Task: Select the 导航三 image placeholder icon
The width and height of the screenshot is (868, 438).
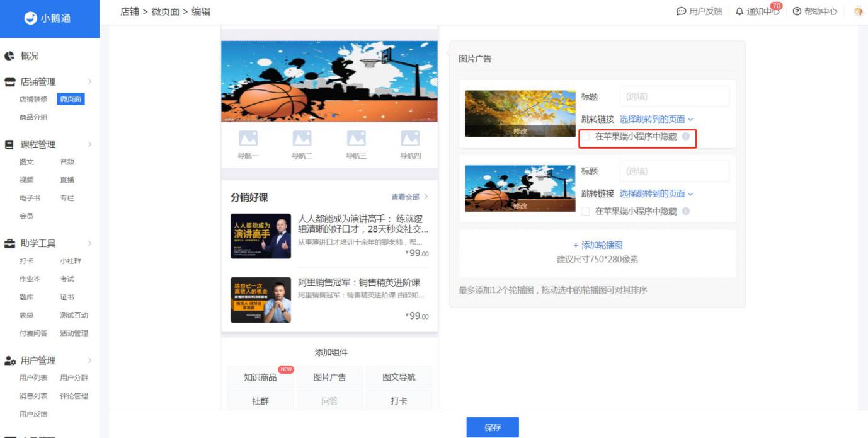Action: coord(357,139)
